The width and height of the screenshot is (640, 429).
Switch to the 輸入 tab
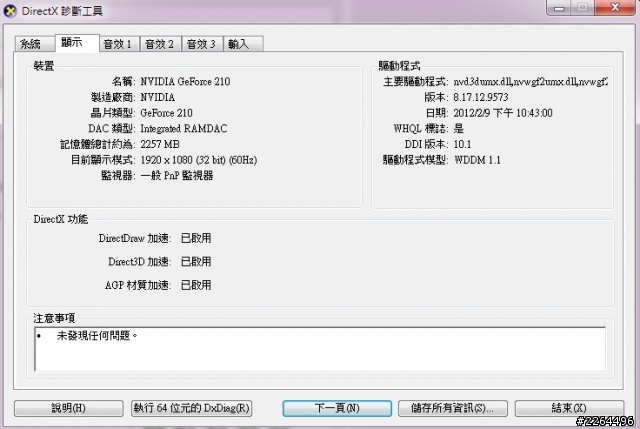243,44
